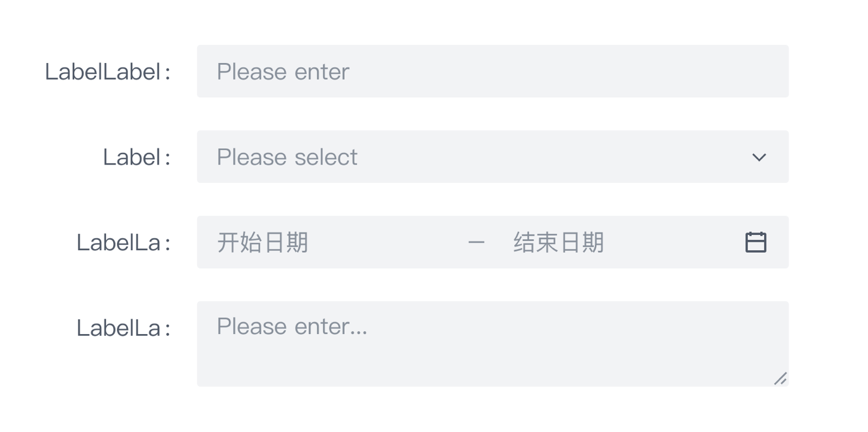Viewport: 868px width, 432px height.
Task: Click the chevron arrow in the select field
Action: [x=758, y=157]
